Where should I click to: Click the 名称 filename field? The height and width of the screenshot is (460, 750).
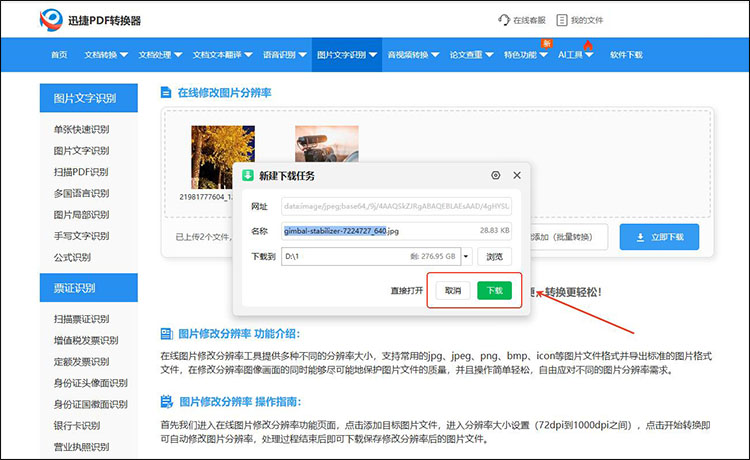(x=396, y=231)
